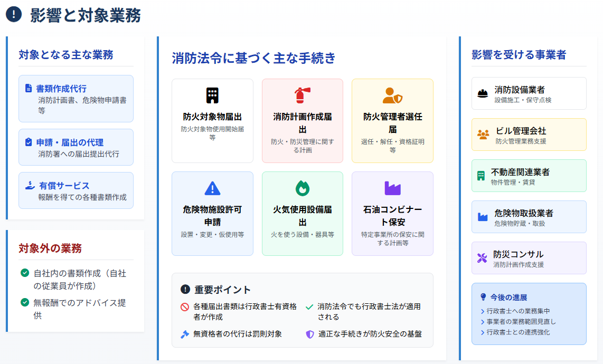Click the green check beside 自社内の書類作成
This screenshot has height=364, width=603.
tap(24, 273)
